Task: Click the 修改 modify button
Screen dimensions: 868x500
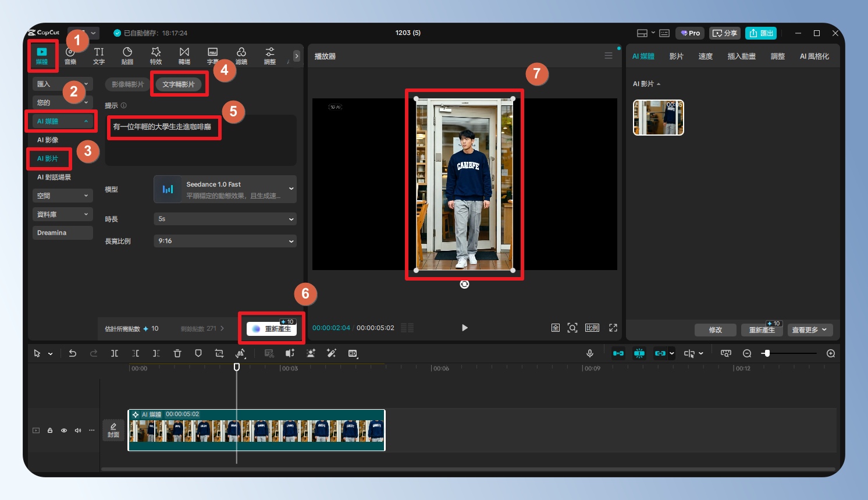Action: [715, 330]
